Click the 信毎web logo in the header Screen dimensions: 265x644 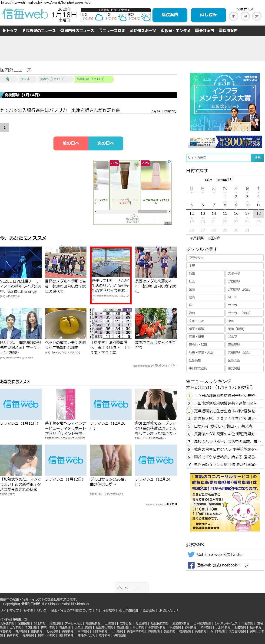(x=25, y=14)
